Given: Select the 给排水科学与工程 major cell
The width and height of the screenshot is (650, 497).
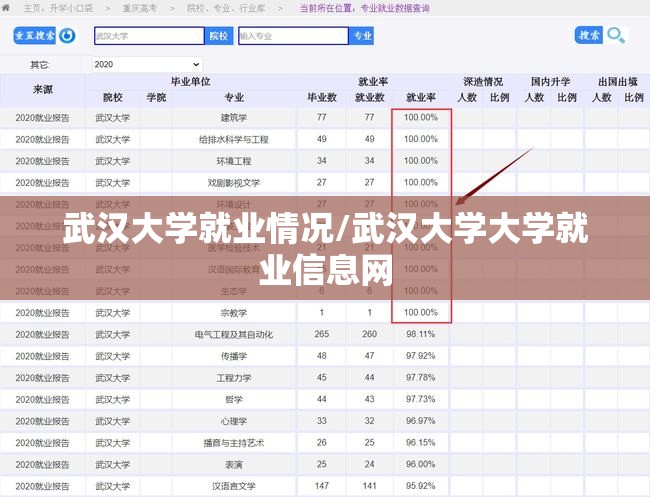Looking at the screenshot, I should point(234,140).
